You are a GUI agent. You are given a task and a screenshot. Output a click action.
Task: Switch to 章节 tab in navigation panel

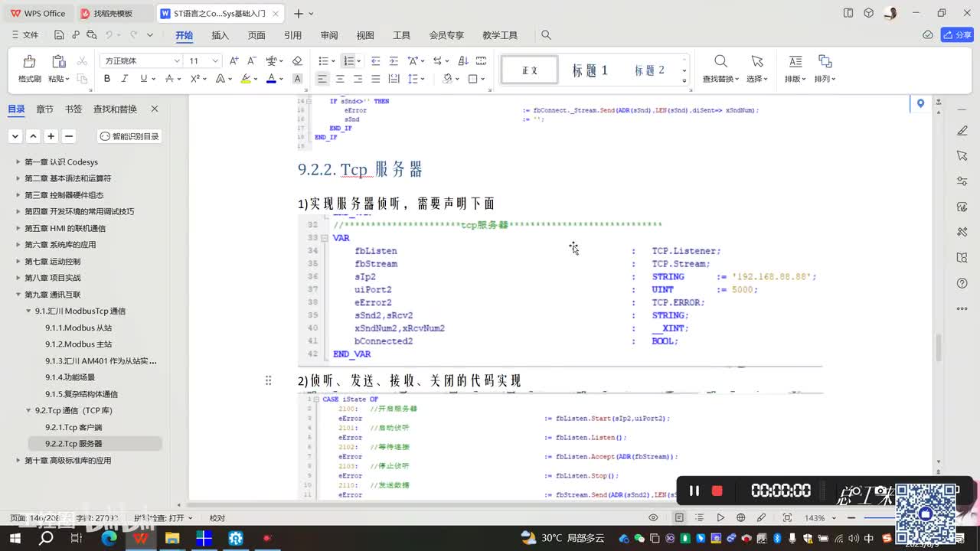coord(45,109)
